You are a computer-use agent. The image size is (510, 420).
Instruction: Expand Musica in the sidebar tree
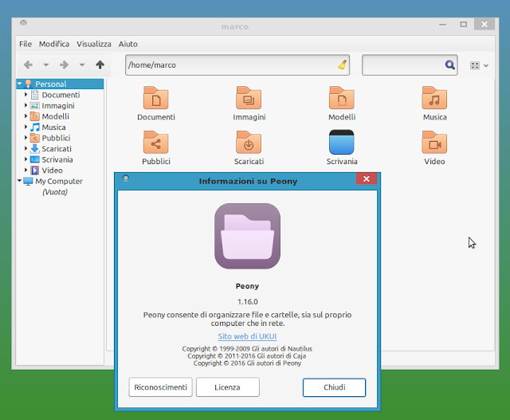tap(25, 127)
